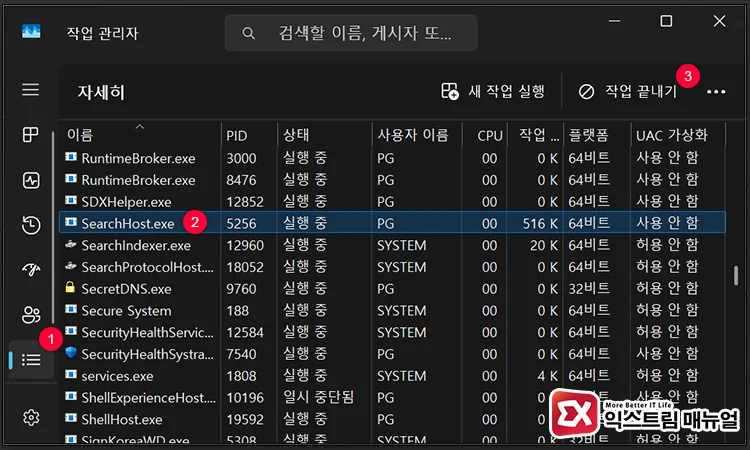This screenshot has height=450, width=750.
Task: Sort by the 사용자 이름 column header
Action: click(x=417, y=135)
